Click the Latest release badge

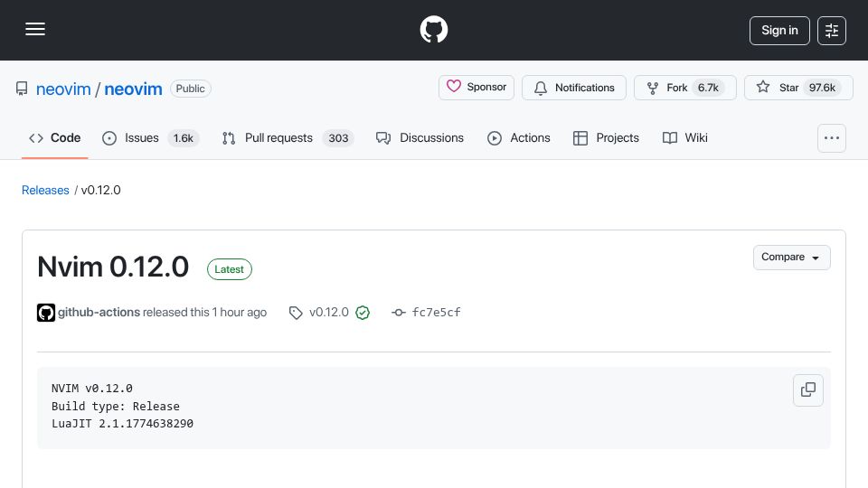coord(229,269)
